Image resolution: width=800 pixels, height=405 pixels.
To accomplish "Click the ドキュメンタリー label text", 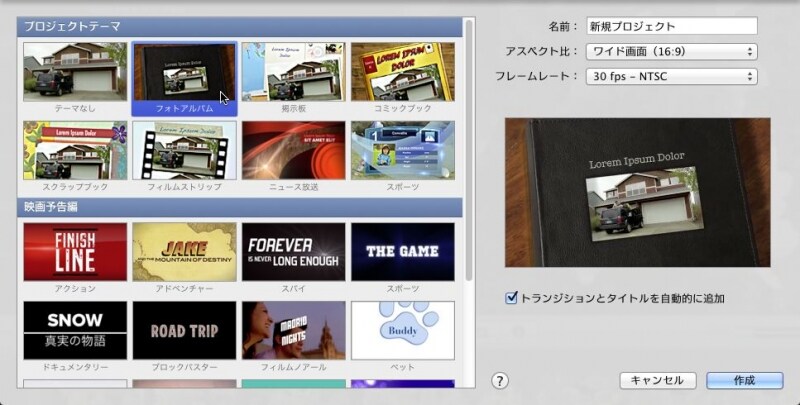I will click(x=75, y=367).
